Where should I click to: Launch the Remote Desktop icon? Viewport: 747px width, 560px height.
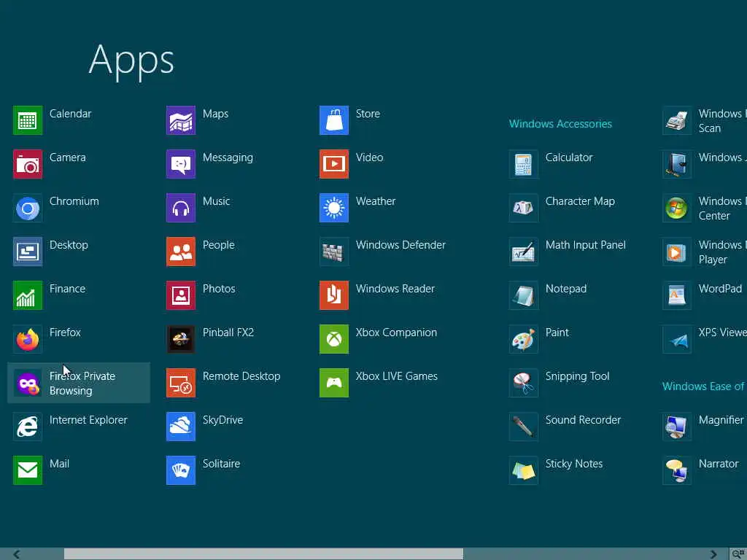click(181, 384)
